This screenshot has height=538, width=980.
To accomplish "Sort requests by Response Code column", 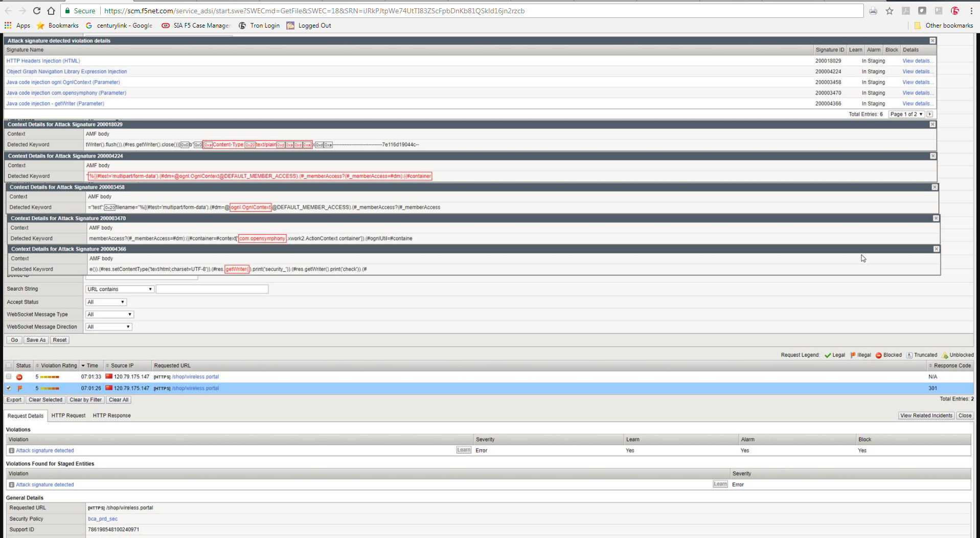I will click(950, 366).
